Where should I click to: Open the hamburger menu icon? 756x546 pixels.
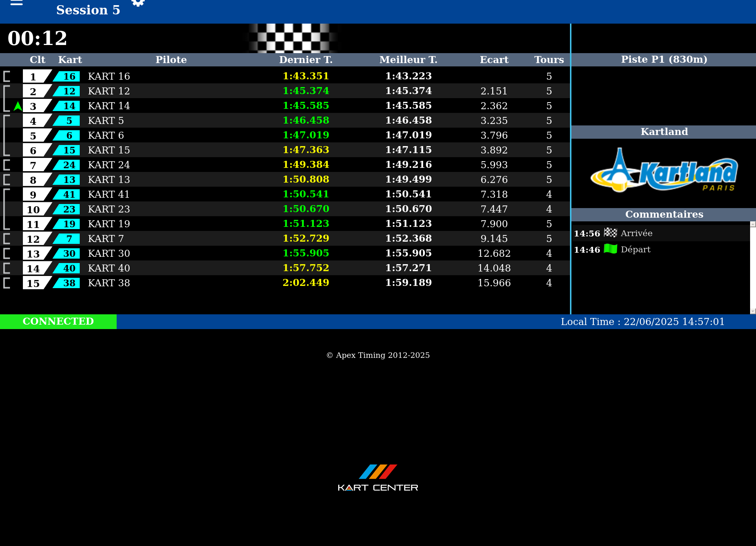pos(16,3)
